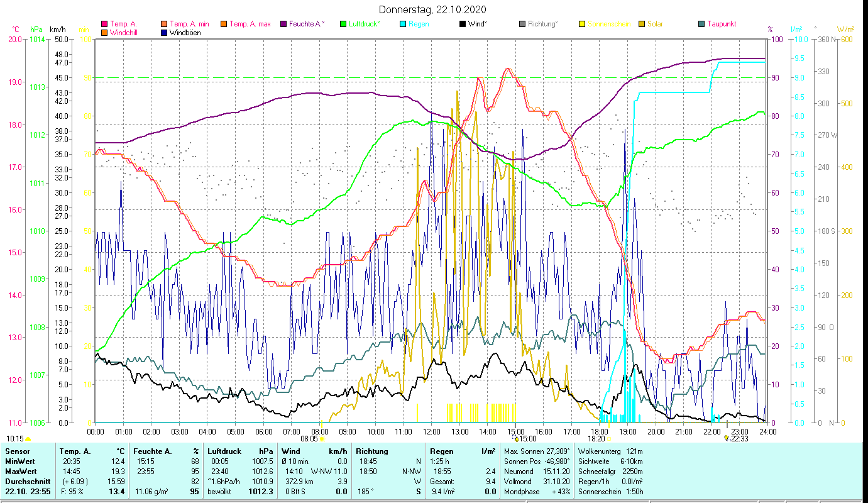Click the 24:00 time axis label
This screenshot has height=503, width=868.
(x=767, y=431)
